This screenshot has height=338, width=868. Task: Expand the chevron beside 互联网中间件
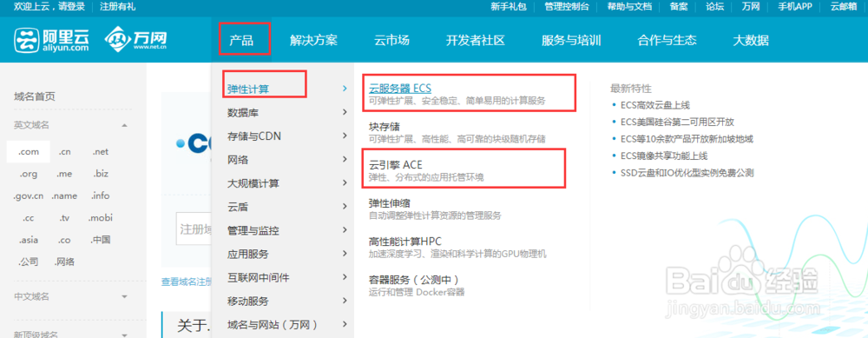pos(345,277)
